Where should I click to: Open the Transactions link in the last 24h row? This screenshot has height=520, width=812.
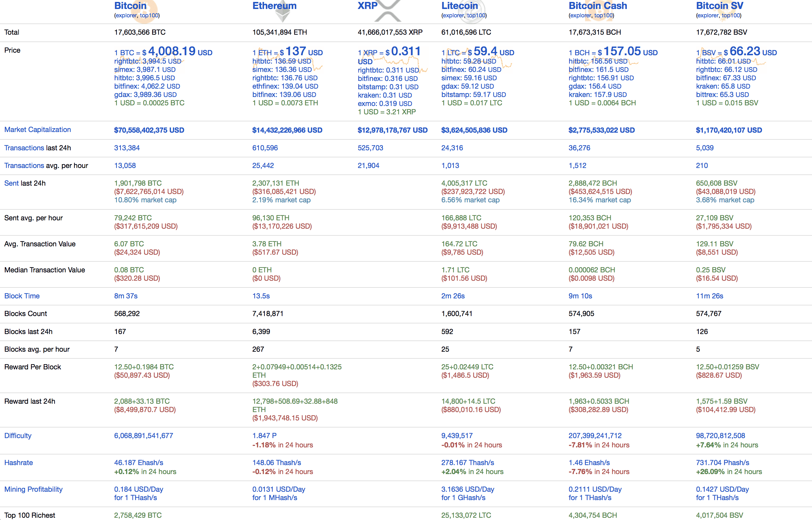pos(24,148)
